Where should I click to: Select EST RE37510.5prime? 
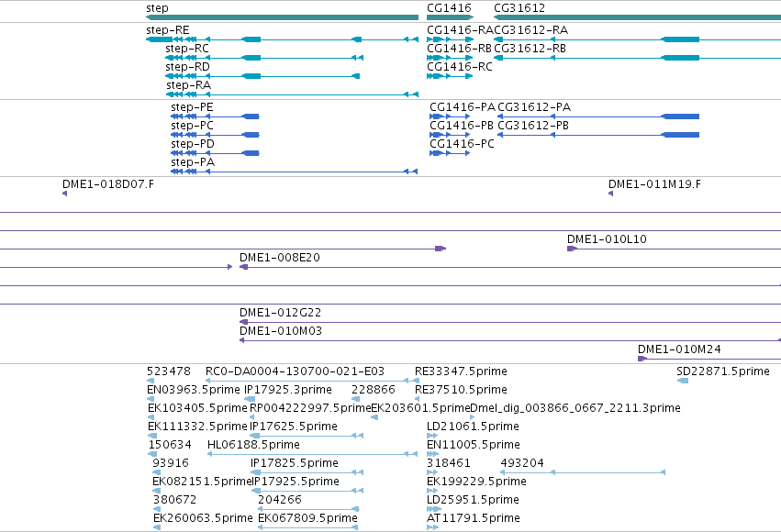461,390
